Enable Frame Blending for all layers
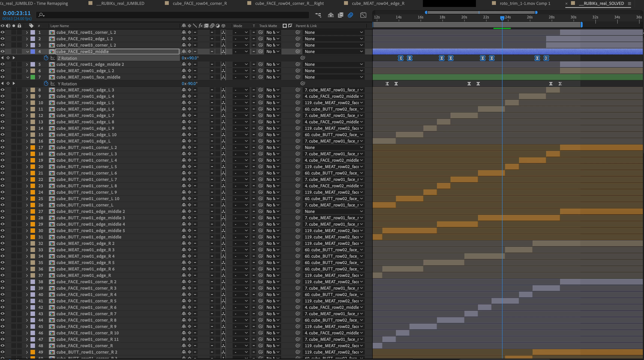Screen dimensions: 644x360 pyautogui.click(x=340, y=15)
